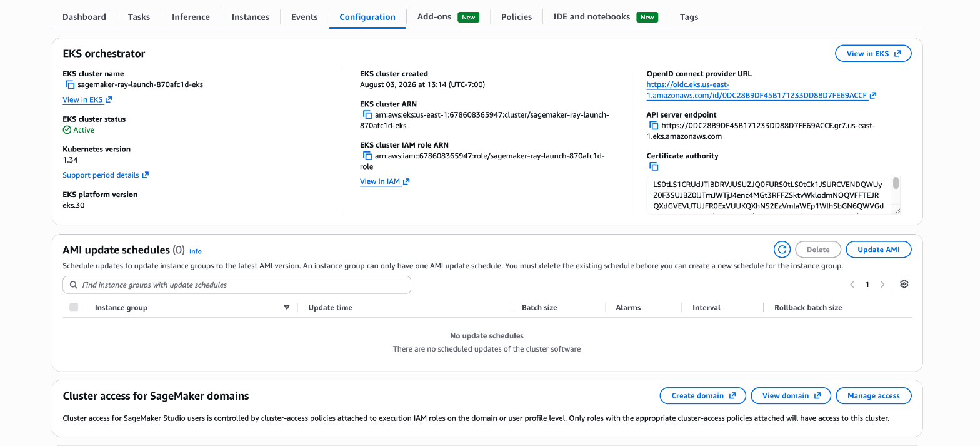Click the certificate authority box scrollbar
The height and width of the screenshot is (446, 980).
point(896,183)
